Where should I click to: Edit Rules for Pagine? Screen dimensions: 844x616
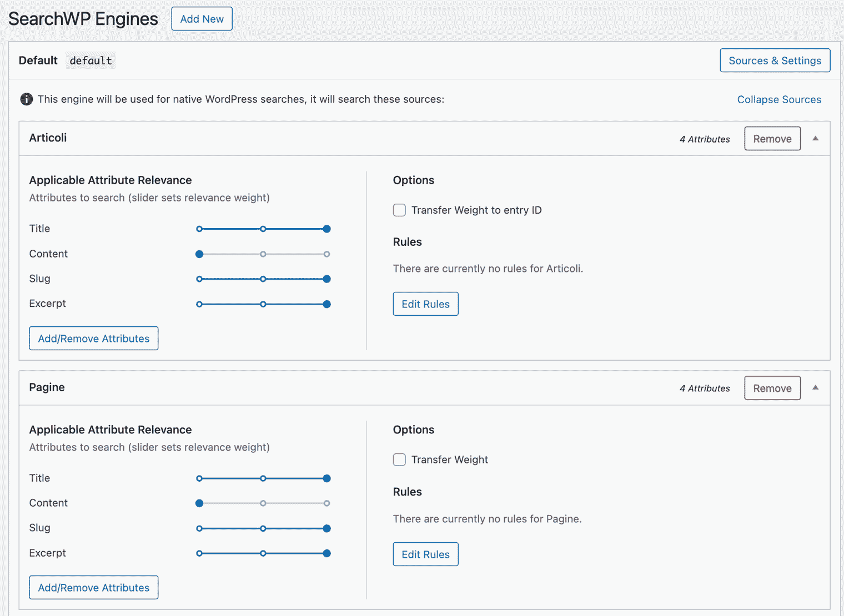pyautogui.click(x=425, y=554)
